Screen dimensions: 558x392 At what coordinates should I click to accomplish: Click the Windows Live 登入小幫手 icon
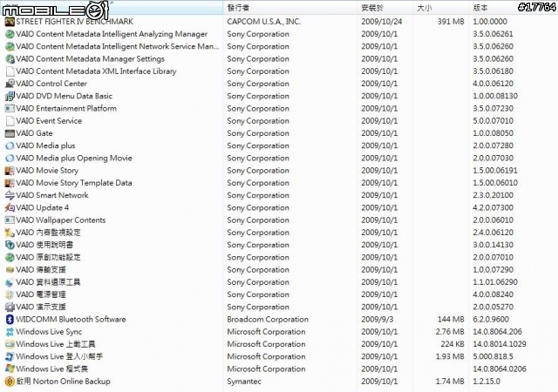click(10, 356)
